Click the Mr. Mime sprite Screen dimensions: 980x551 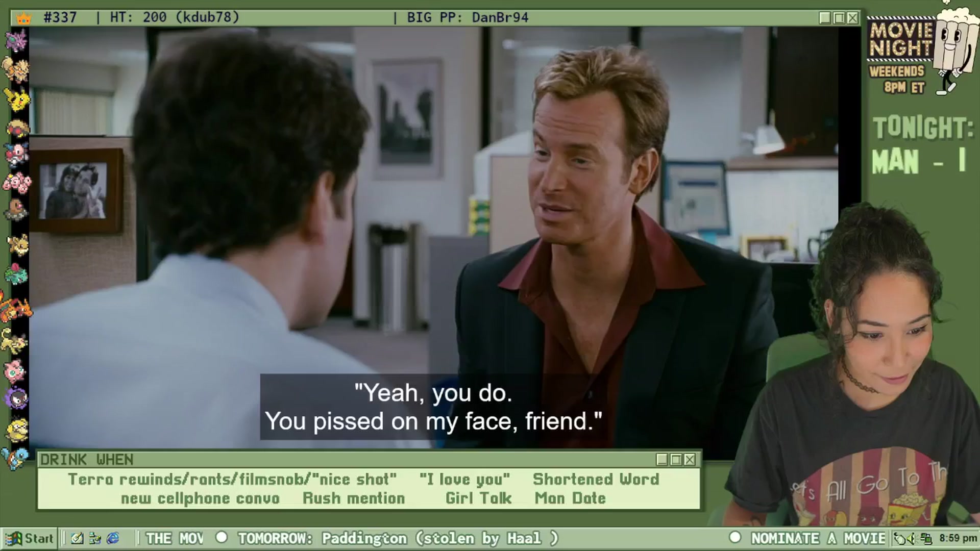16,155
